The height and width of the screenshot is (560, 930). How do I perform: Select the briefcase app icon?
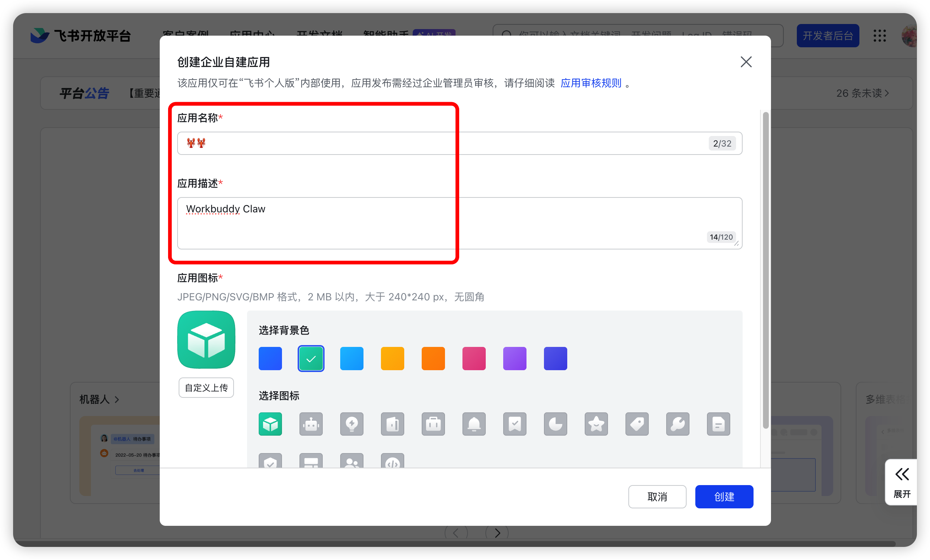(x=433, y=424)
